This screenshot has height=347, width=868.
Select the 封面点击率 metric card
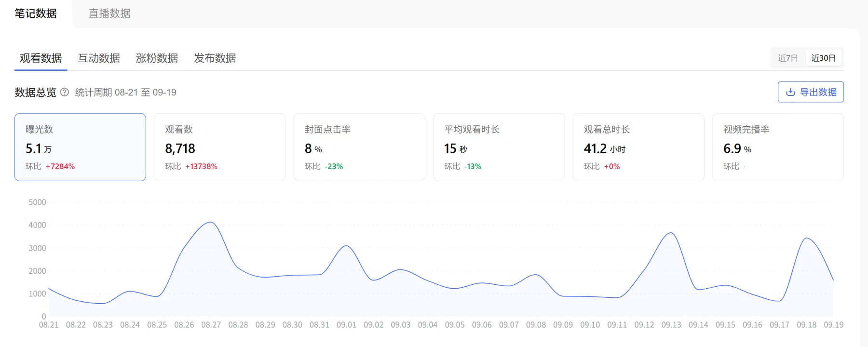point(359,147)
